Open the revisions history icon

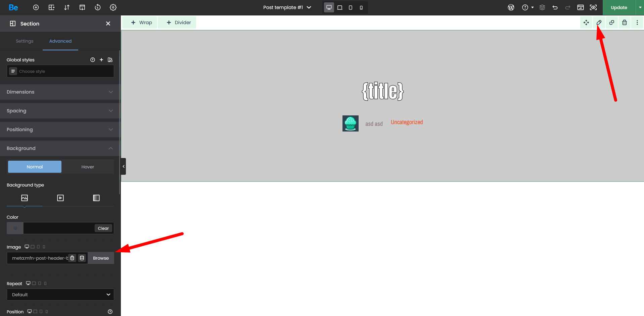98,7
